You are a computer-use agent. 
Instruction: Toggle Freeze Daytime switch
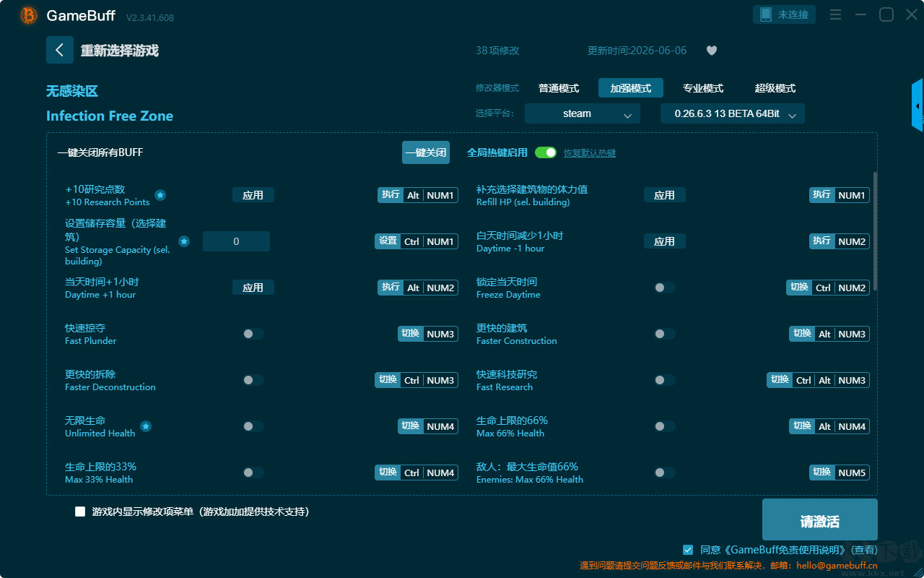(x=665, y=288)
